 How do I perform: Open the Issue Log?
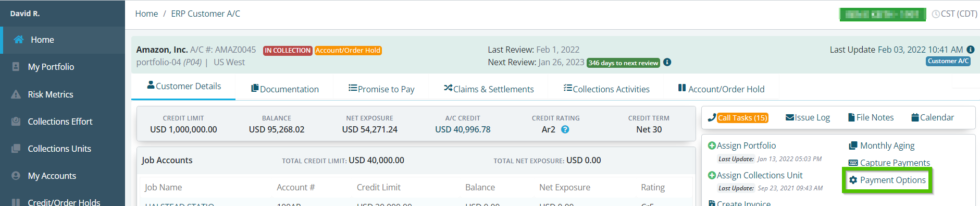point(812,118)
